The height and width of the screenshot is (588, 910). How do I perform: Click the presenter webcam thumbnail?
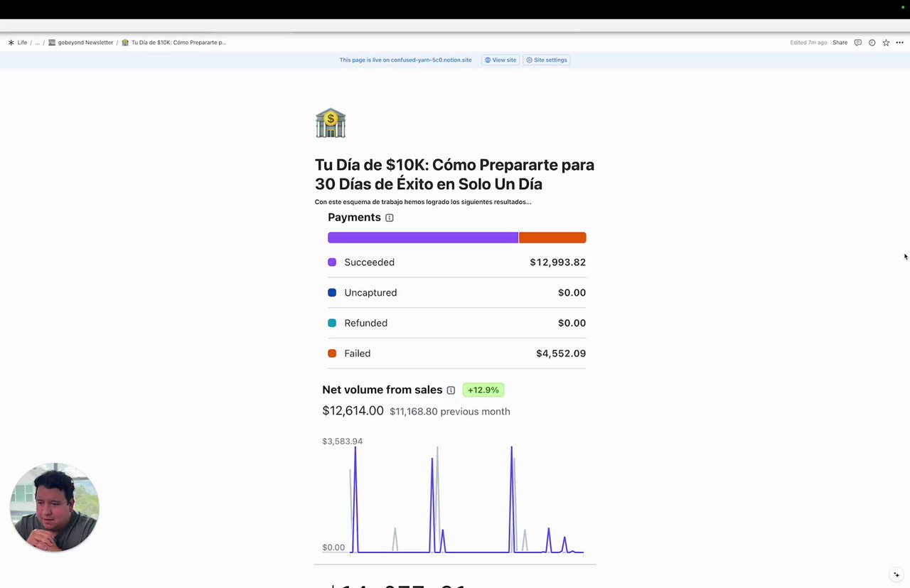click(55, 508)
